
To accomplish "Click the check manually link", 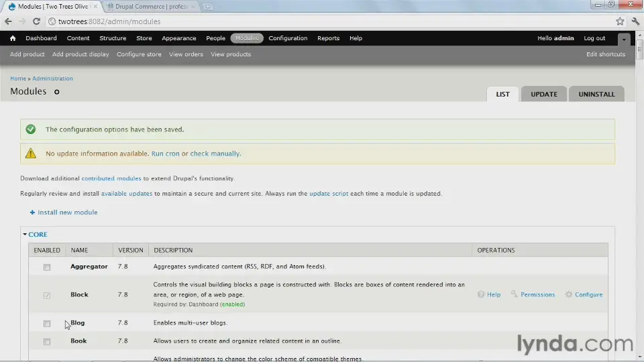I will click(215, 154).
